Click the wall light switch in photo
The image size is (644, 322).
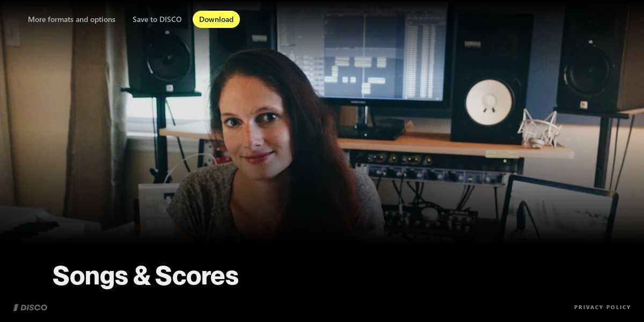[x=11, y=31]
